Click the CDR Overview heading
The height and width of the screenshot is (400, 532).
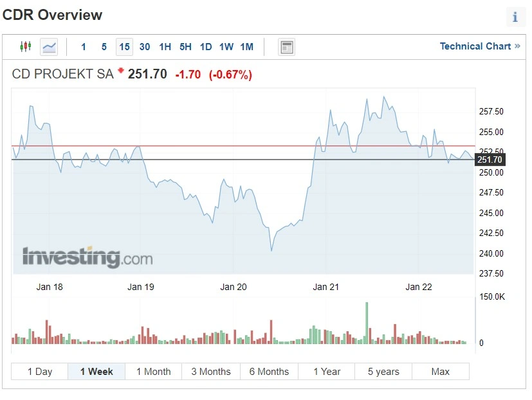coord(52,15)
